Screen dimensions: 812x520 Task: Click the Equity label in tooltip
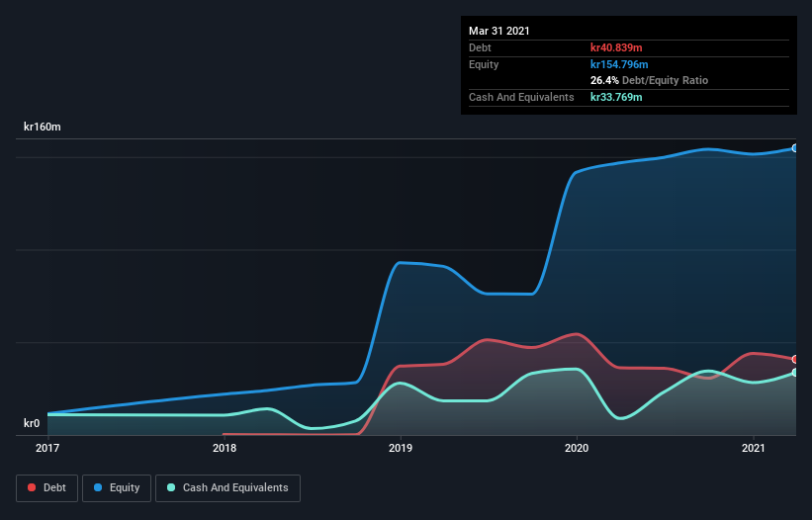click(484, 64)
